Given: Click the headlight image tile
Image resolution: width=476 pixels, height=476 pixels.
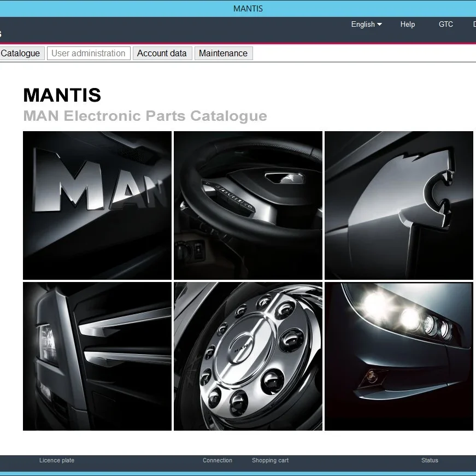Looking at the screenshot, I should [398, 356].
